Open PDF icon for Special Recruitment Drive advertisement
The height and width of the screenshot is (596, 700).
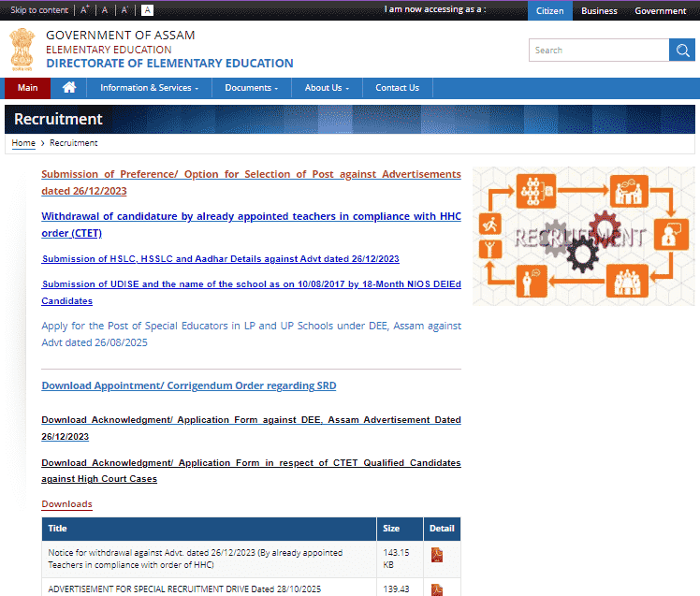[436, 589]
